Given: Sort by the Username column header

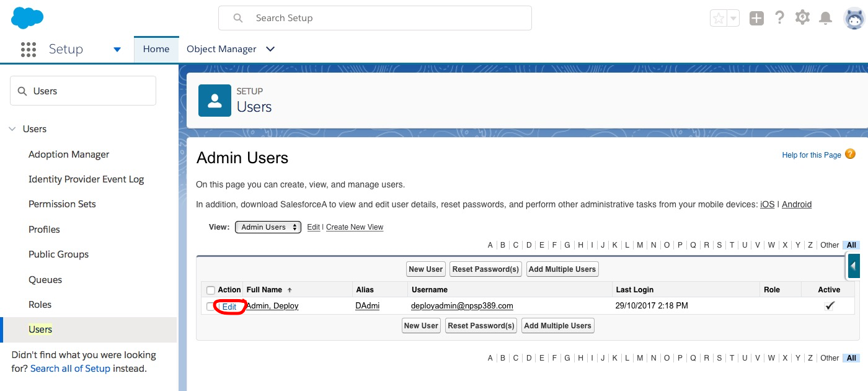Looking at the screenshot, I should click(429, 290).
